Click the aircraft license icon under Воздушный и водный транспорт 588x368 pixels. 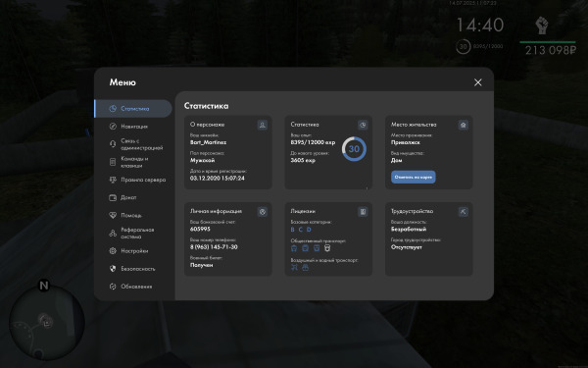(294, 267)
